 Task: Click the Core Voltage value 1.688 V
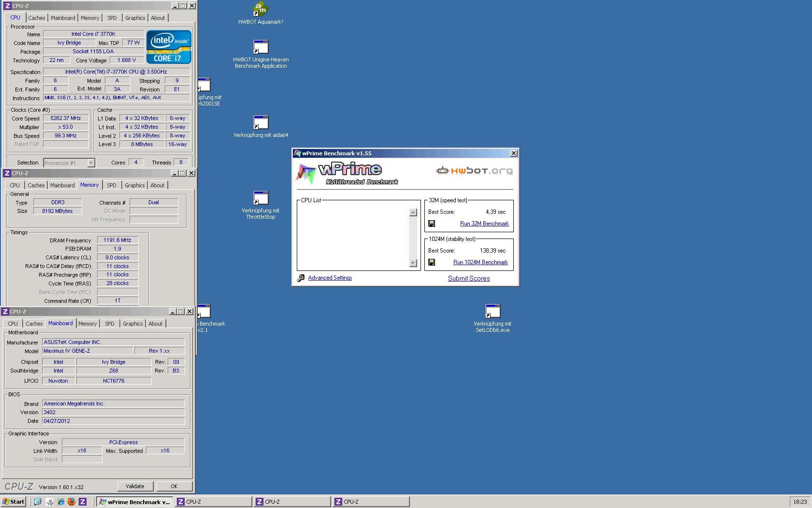[127, 60]
